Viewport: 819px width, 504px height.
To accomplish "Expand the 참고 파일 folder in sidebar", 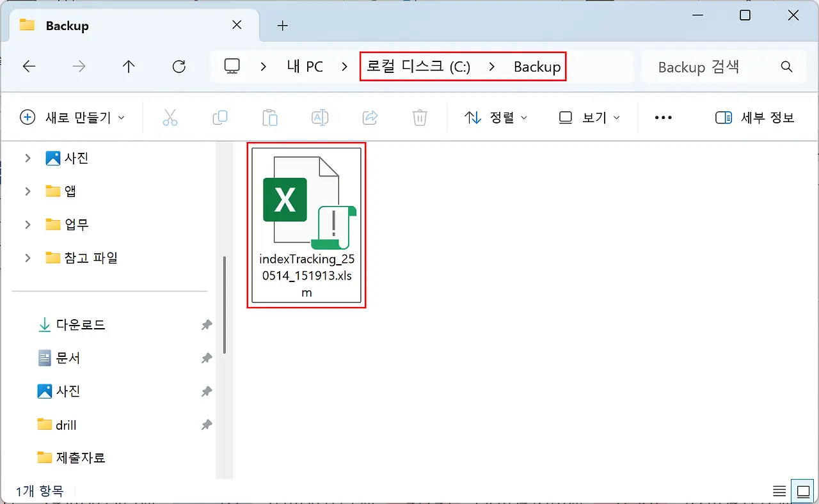I will click(x=28, y=258).
